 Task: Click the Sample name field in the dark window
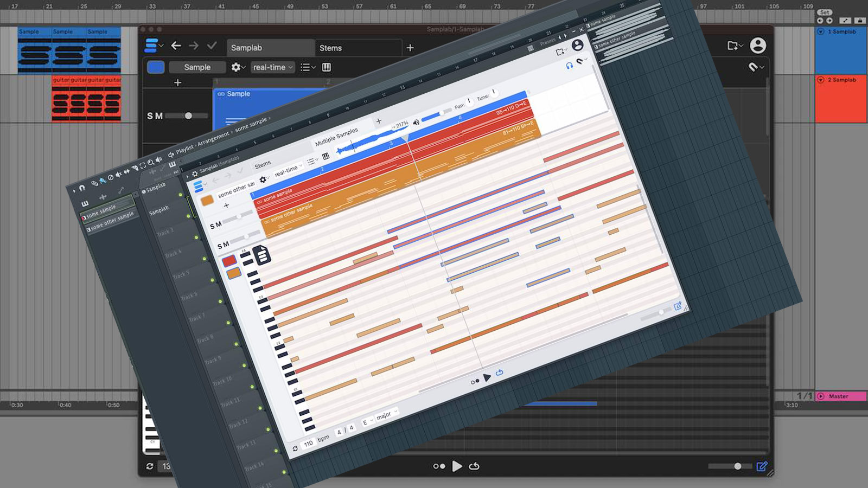[x=197, y=67]
